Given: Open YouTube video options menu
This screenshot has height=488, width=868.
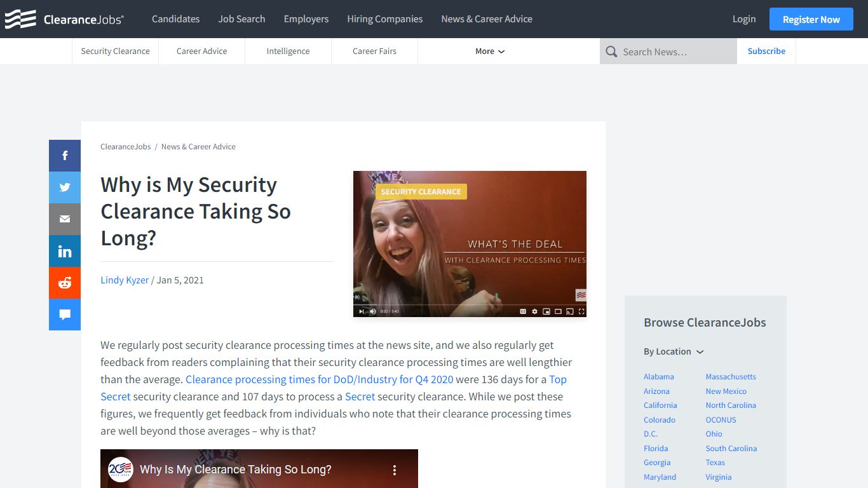Looking at the screenshot, I should click(395, 470).
